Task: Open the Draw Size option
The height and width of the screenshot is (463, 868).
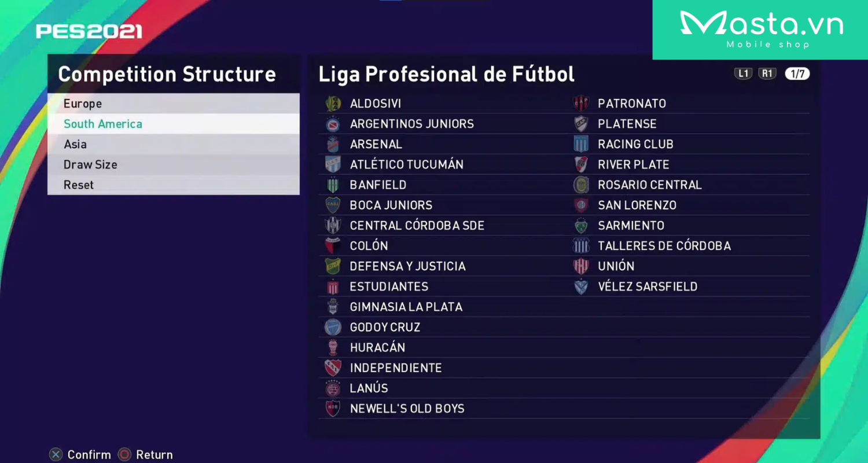Action: click(x=174, y=164)
